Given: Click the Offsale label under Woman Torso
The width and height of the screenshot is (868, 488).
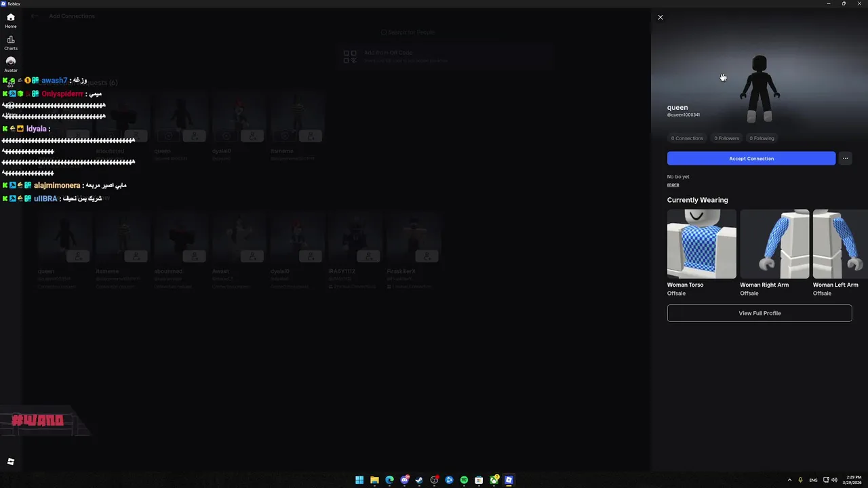Looking at the screenshot, I should coord(676,293).
